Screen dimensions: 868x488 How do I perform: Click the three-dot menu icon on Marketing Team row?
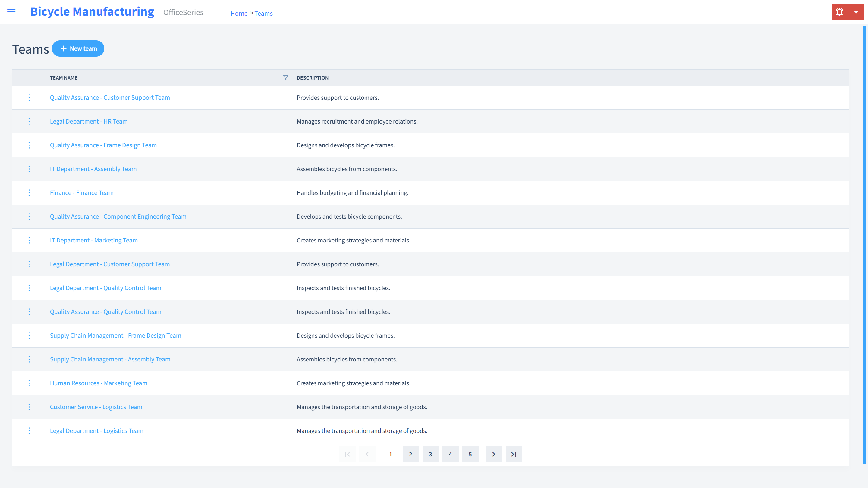pos(29,240)
